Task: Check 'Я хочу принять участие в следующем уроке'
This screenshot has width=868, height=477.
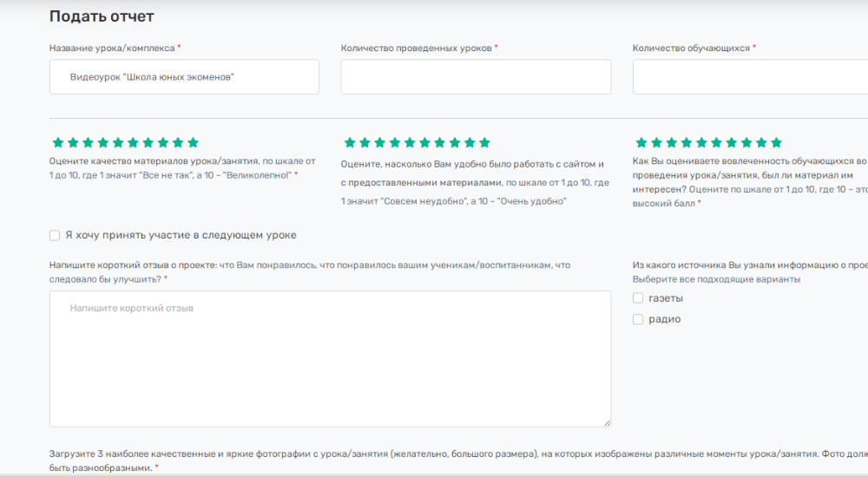Action: pos(55,235)
